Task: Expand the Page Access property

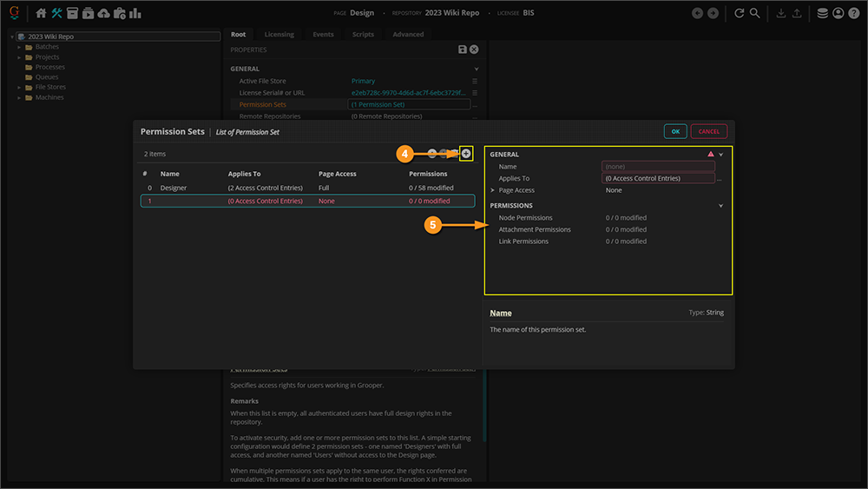Action: 492,190
